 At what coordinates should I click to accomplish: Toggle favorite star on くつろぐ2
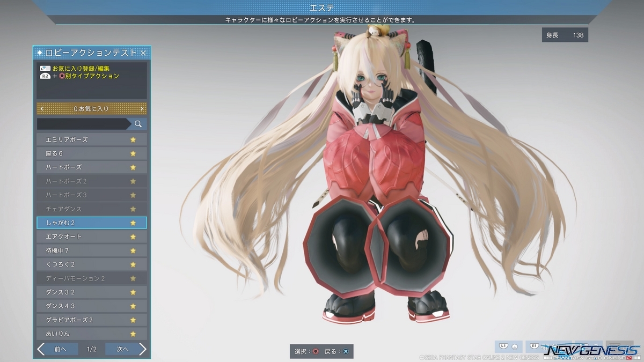coord(133,264)
